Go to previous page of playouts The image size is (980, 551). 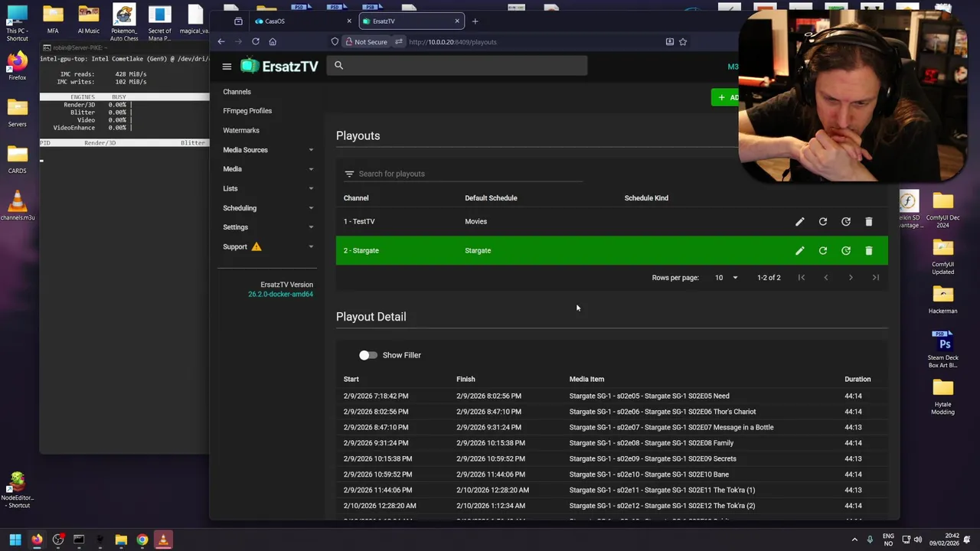(826, 278)
